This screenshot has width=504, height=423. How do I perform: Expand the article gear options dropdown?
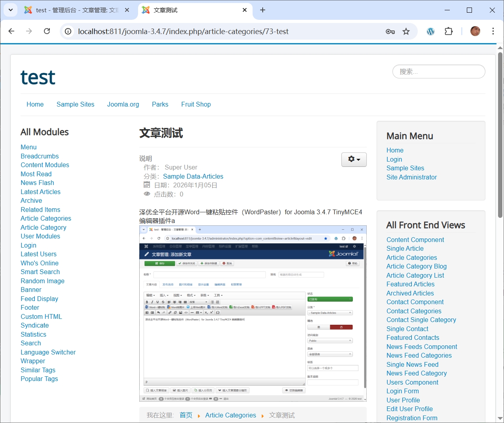click(354, 159)
